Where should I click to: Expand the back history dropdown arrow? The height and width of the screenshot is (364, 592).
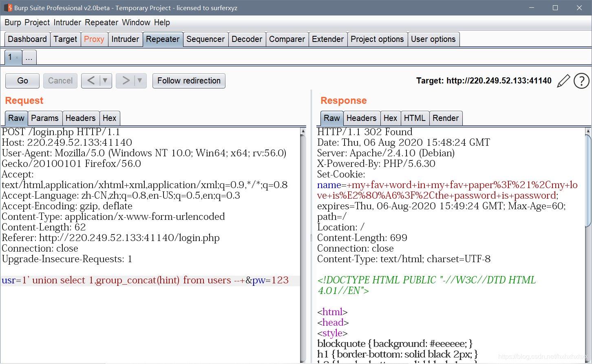point(105,81)
